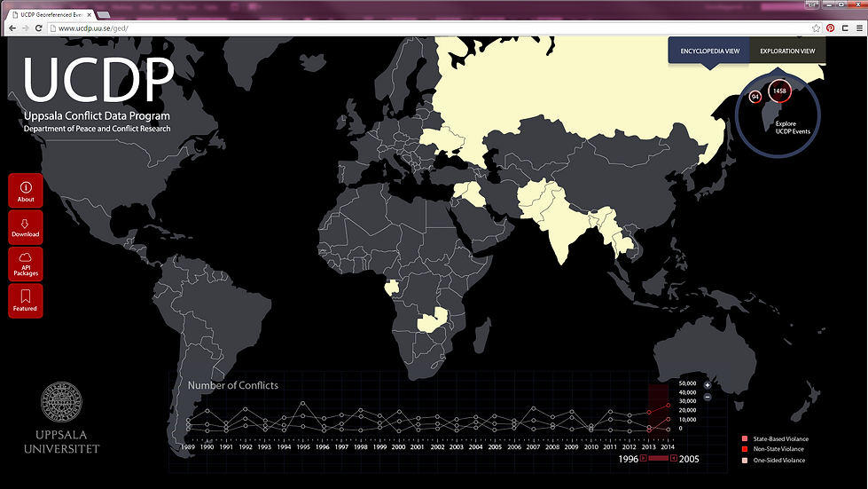Viewport: 868px width, 489px height.
Task: Open a new browser tab
Action: tap(104, 15)
